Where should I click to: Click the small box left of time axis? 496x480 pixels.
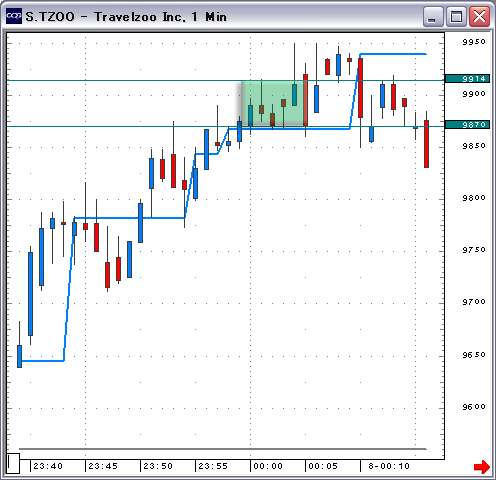14,463
